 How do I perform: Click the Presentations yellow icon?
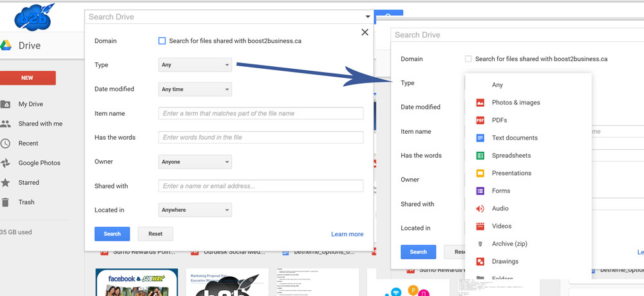(x=480, y=173)
